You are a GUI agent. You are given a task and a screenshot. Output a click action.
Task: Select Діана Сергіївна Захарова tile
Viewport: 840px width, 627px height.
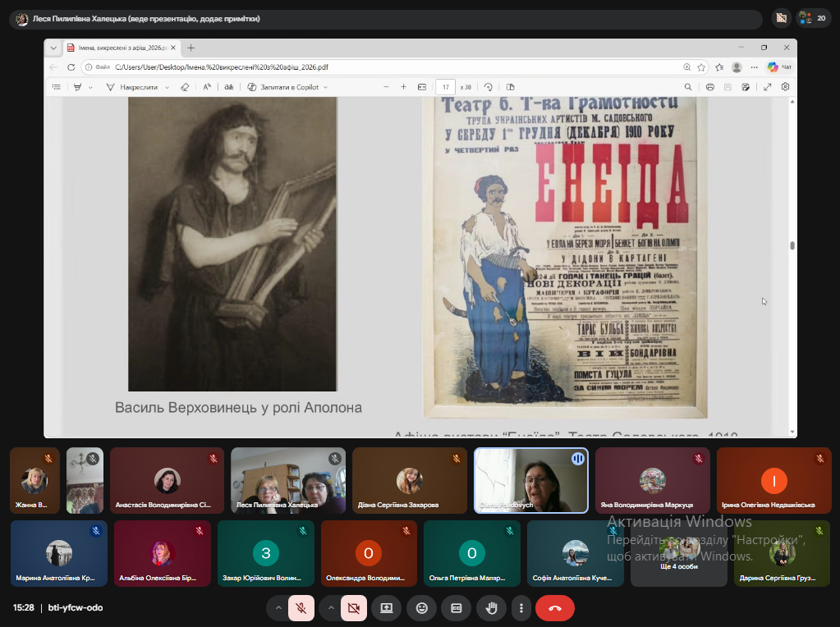click(409, 480)
